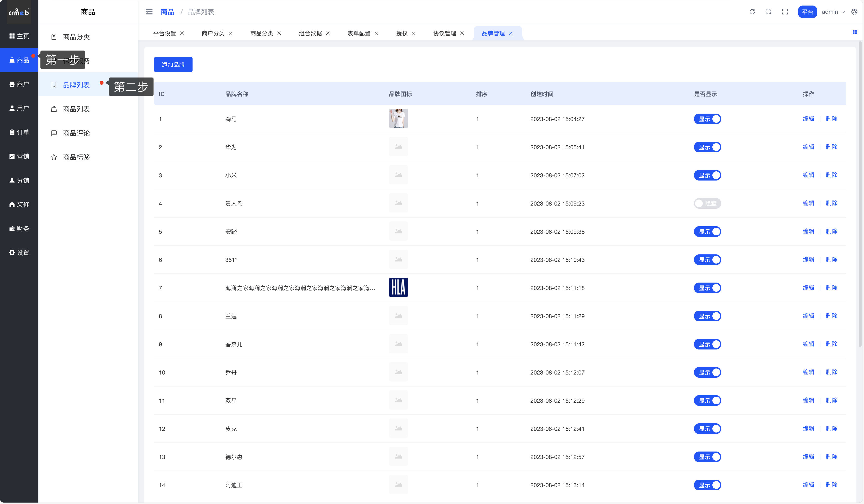Image resolution: width=864 pixels, height=504 pixels.
Task: Switch to the 组合数据 tab
Action: click(x=310, y=33)
